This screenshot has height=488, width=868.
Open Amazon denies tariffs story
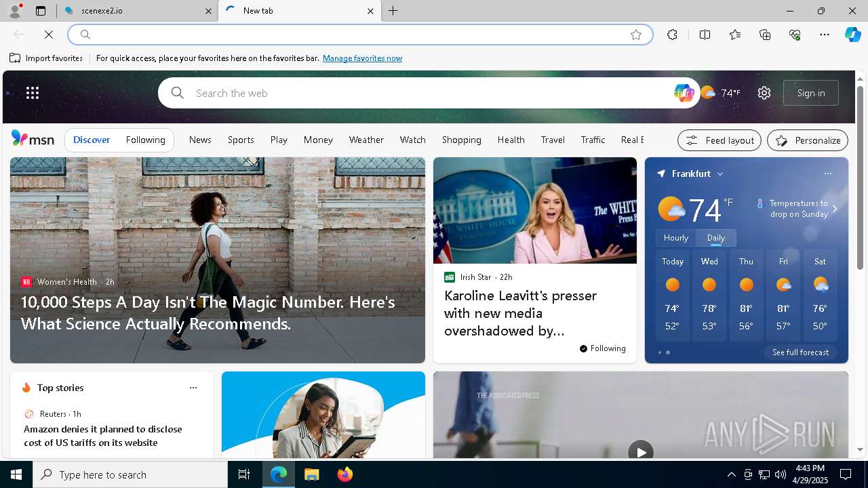(103, 436)
